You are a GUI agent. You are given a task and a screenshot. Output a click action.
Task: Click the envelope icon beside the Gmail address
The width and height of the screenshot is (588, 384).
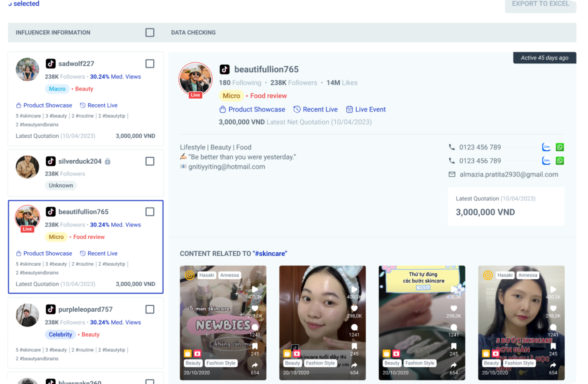pos(452,174)
